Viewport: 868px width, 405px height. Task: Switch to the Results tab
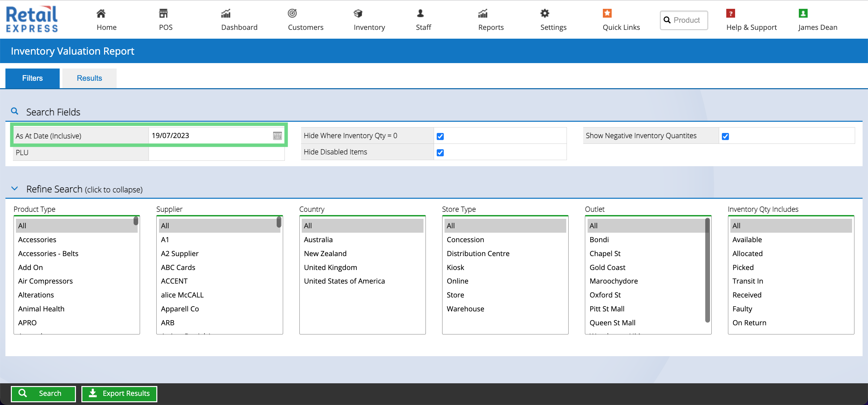[x=90, y=78]
